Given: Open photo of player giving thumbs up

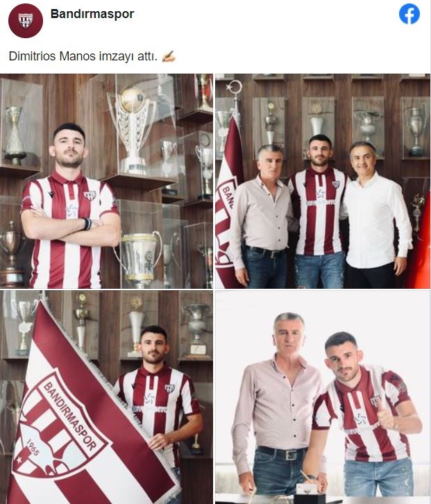Looking at the screenshot, I should coord(323,397).
